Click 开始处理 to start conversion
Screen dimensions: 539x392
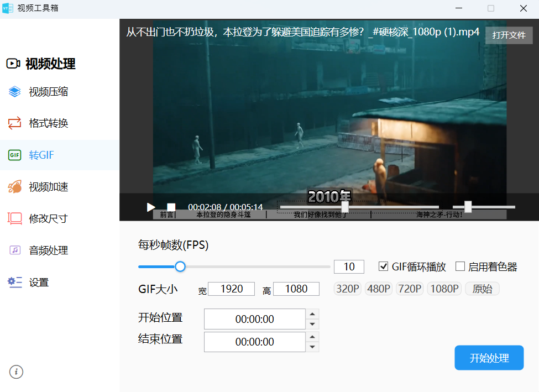click(x=489, y=358)
